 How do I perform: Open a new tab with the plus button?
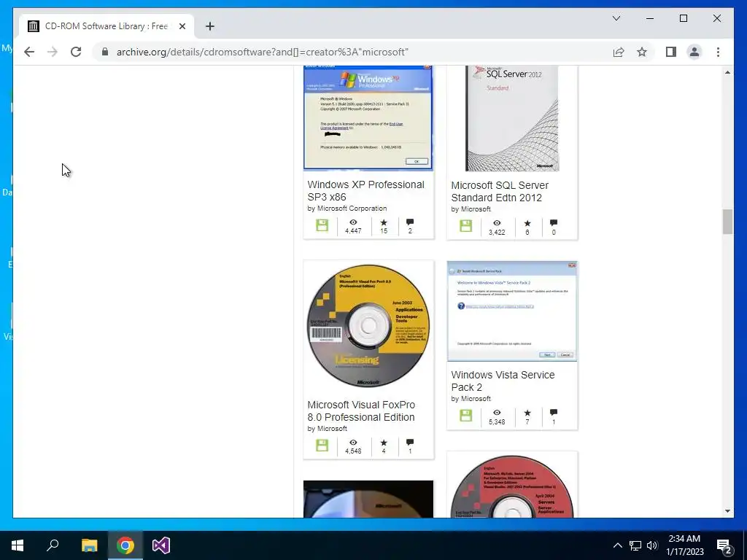tap(210, 26)
